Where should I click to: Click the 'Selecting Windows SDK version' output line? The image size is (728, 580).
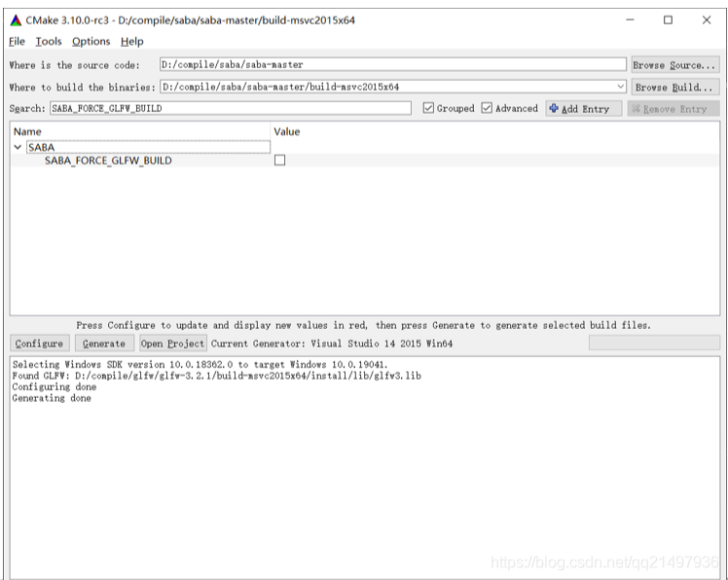click(x=200, y=365)
